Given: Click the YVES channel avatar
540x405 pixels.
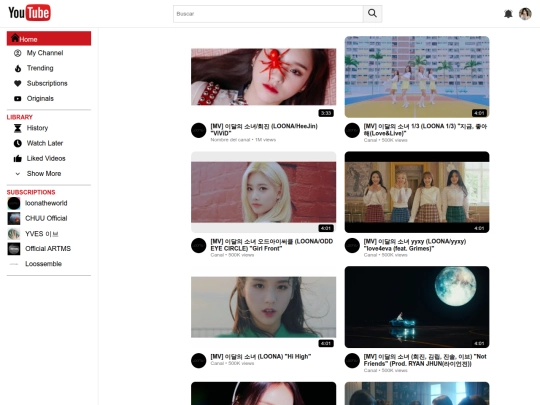Looking at the screenshot, I should pos(14,234).
